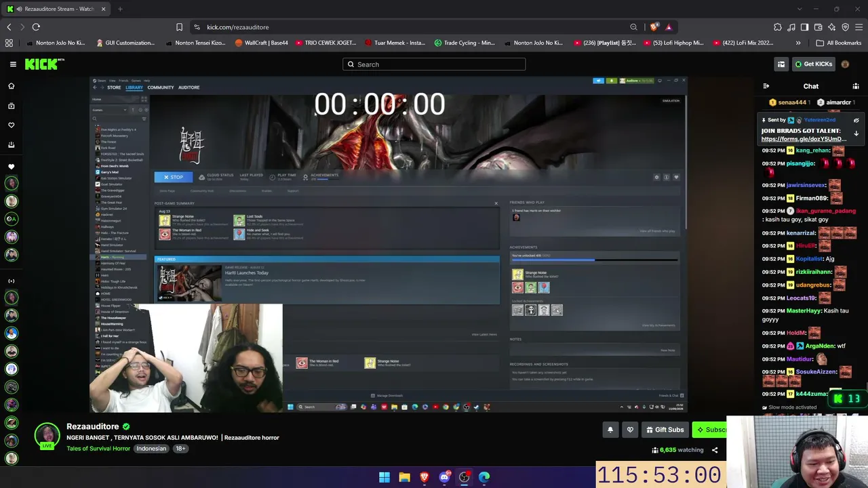Open the Brave Wallet icon

click(818, 27)
